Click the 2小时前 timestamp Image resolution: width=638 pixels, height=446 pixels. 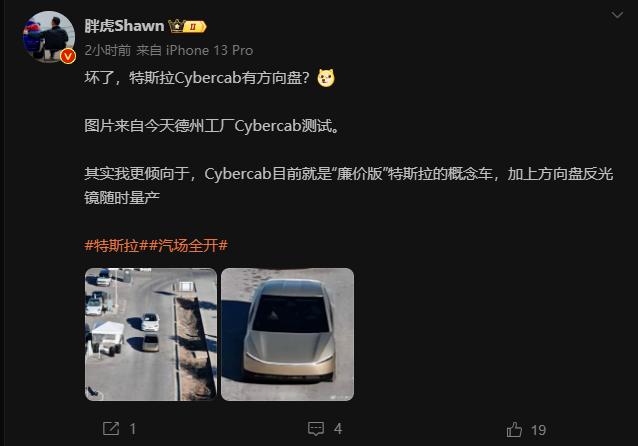(108, 50)
